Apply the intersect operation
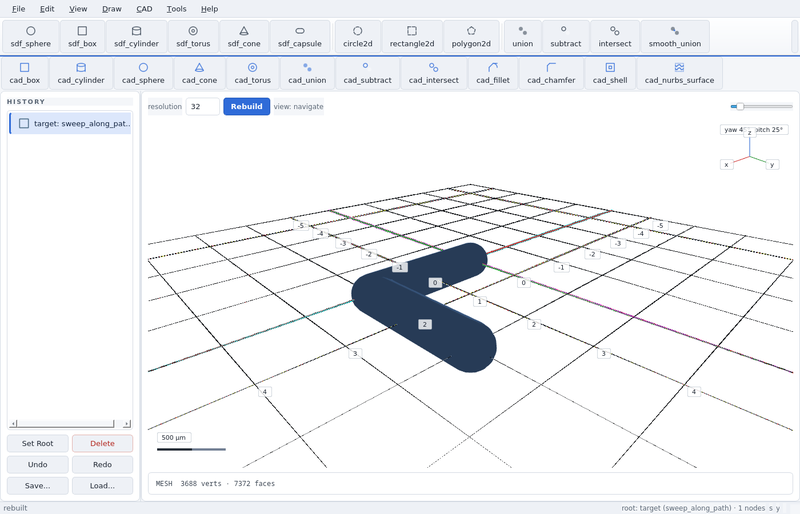800x514 pixels. click(615, 37)
